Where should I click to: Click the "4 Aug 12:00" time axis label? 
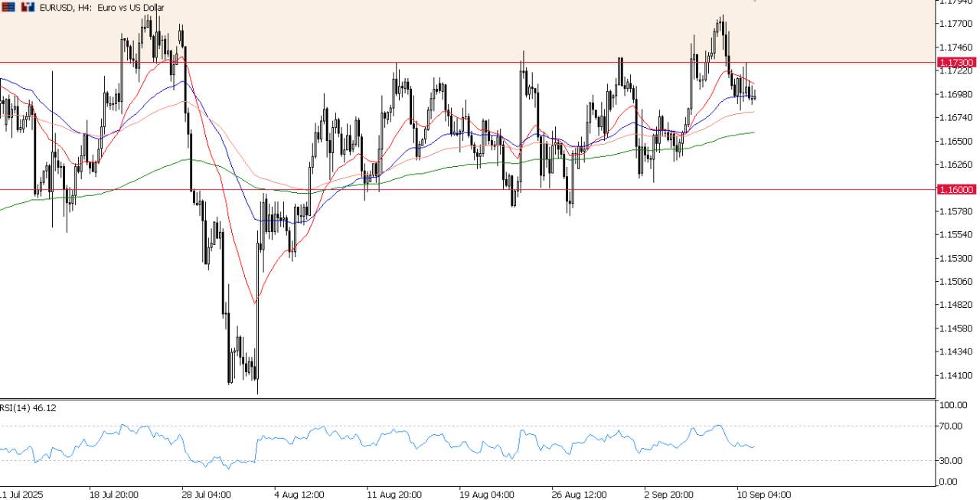tap(299, 495)
